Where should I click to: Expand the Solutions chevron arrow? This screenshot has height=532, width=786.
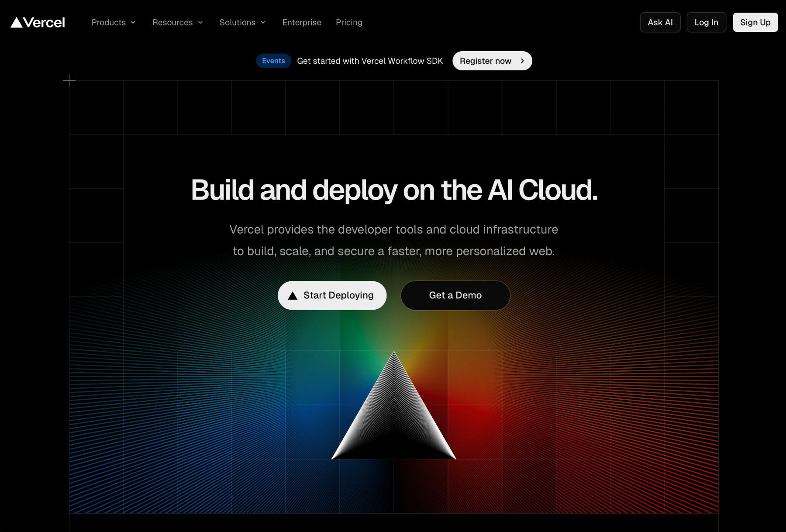tap(263, 23)
